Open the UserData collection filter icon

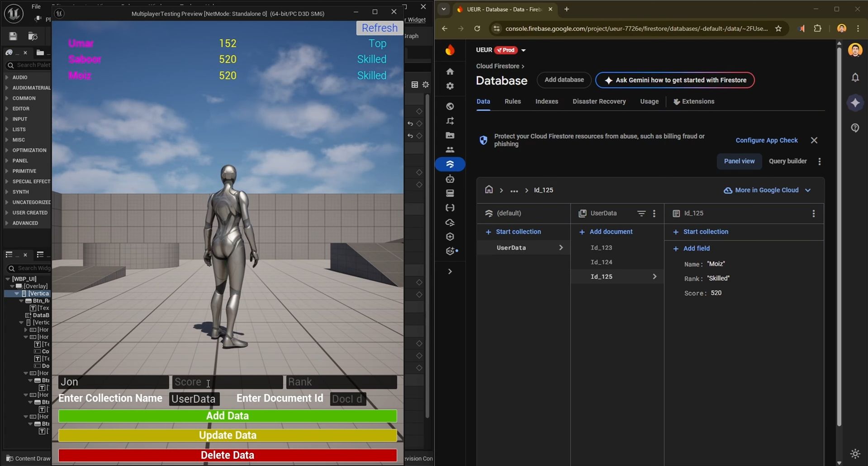(x=641, y=213)
